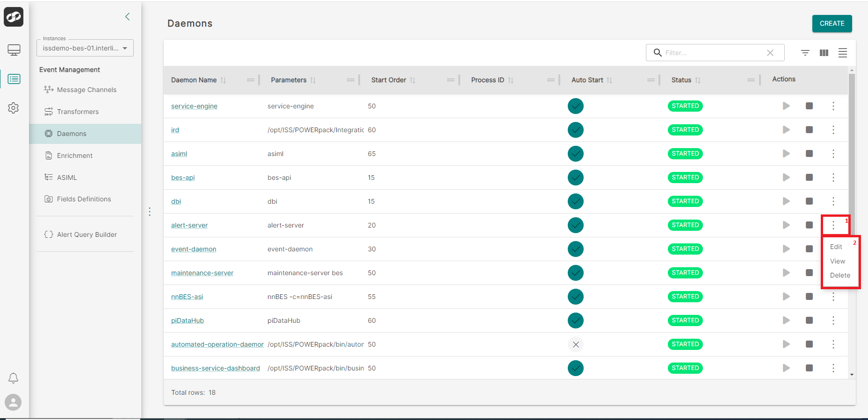Stop the alert-server daemon

(809, 225)
